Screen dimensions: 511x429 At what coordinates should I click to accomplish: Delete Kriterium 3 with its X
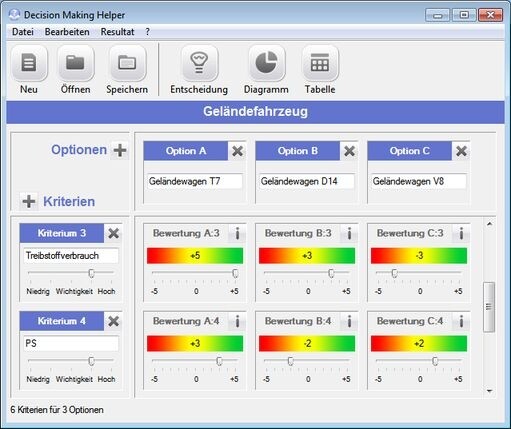tap(113, 233)
